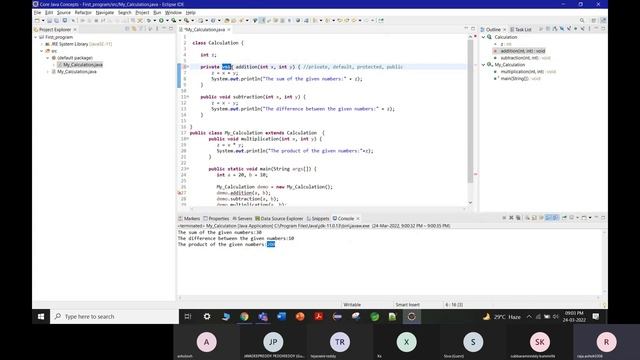Viewport: 640px width, 360px height.
Task: Switch to the Data Source Explorer tab
Action: click(279, 218)
